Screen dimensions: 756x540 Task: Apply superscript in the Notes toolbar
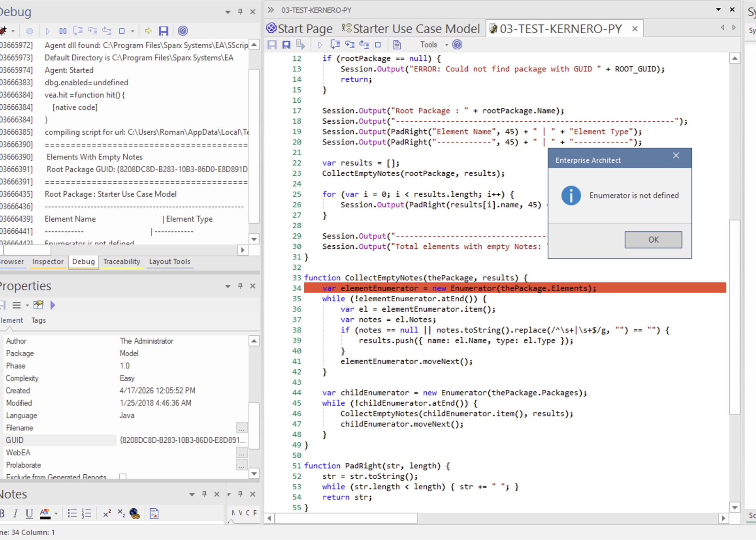tap(107, 513)
